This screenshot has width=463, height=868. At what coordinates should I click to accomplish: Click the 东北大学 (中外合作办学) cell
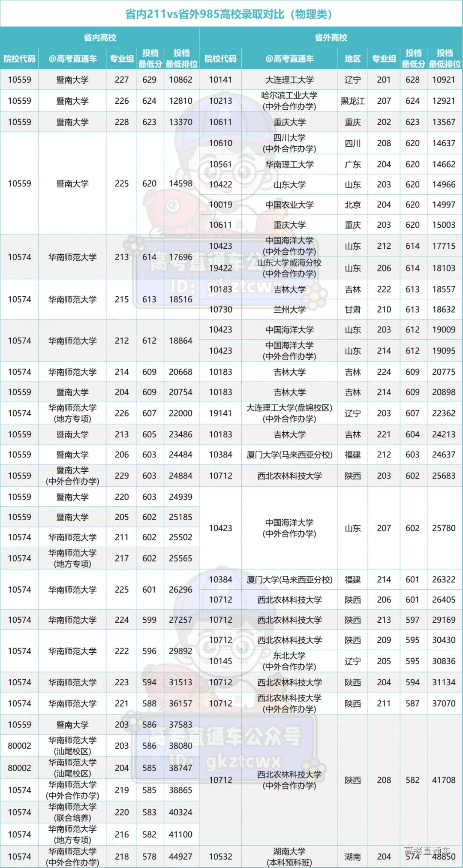[x=289, y=661]
